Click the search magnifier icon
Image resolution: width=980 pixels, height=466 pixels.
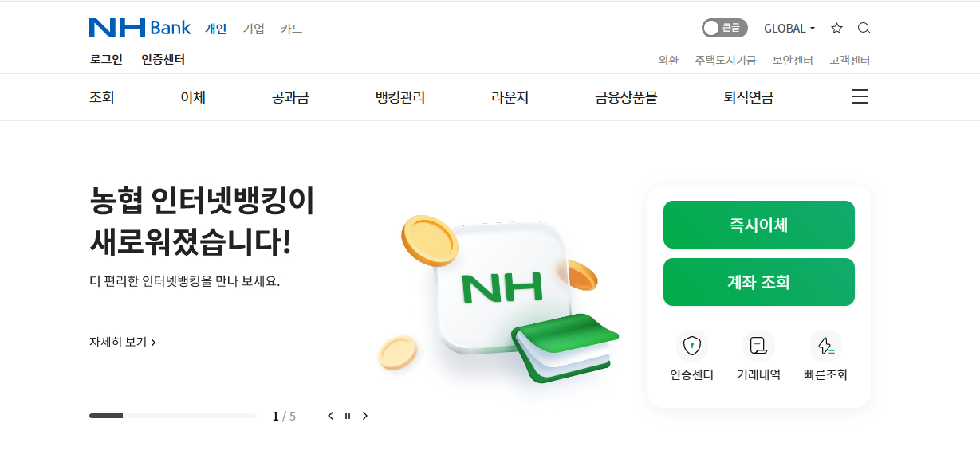(x=864, y=28)
